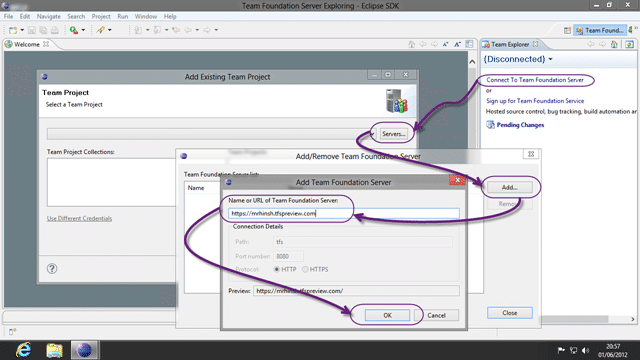This screenshot has width=640, height=360.
Task: Click the help question mark icon
Action: [x=52, y=269]
